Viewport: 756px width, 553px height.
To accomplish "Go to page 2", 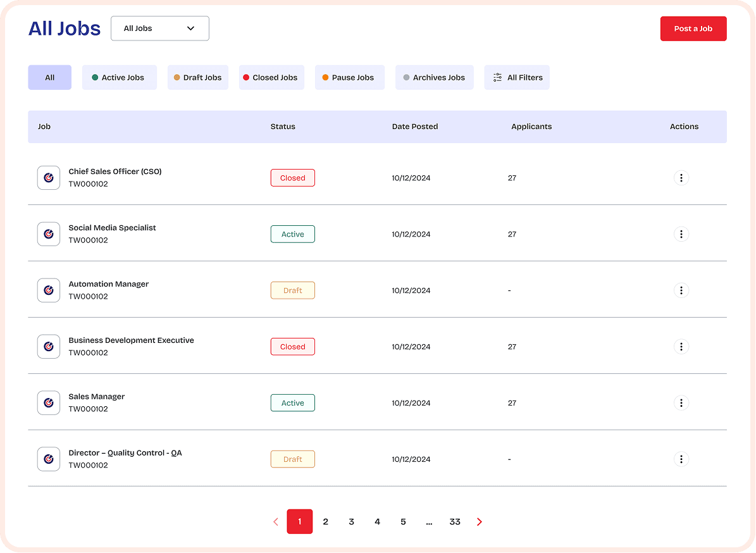I will coord(325,521).
